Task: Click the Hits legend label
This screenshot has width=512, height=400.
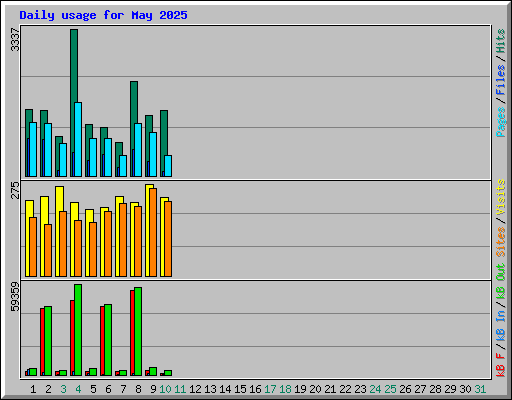Action: point(501,41)
